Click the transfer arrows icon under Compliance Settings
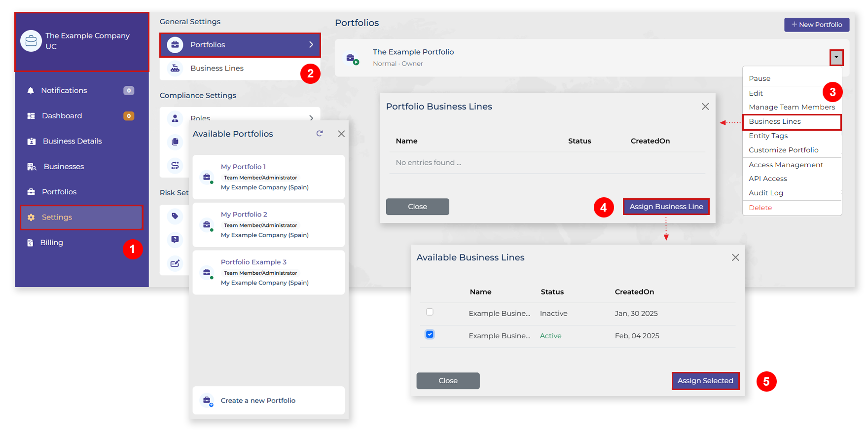Viewport: 868px width, 435px height. (175, 166)
